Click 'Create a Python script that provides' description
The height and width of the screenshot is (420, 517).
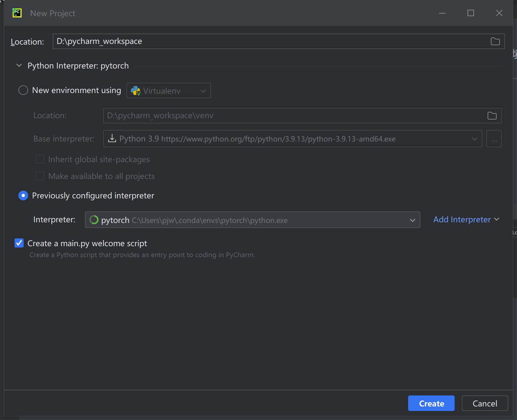[x=142, y=255]
